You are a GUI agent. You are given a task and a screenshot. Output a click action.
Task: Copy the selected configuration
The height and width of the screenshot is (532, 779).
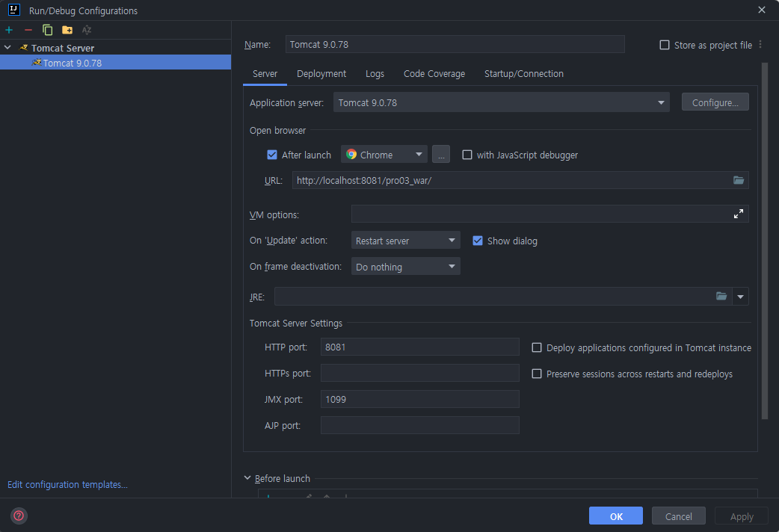click(x=48, y=30)
